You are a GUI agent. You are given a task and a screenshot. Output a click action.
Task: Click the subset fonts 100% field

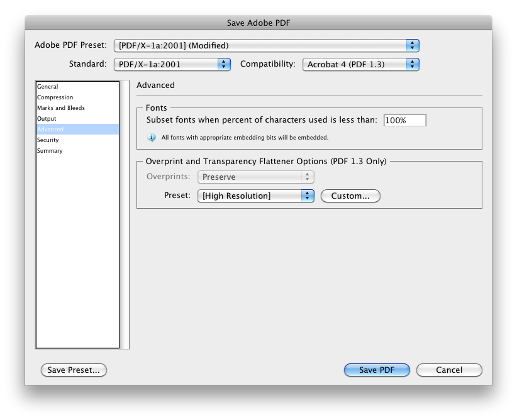(x=405, y=120)
